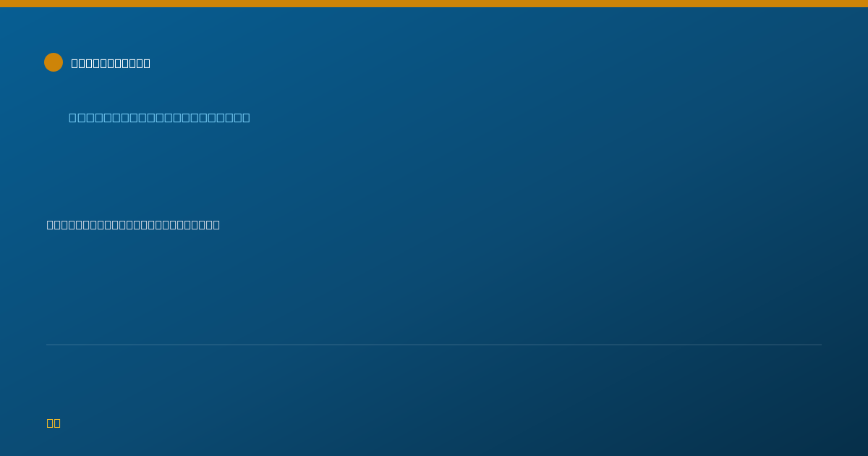868x456 pixels.
Task: Click the last character of the white body line
Action: pyautogui.click(x=216, y=224)
